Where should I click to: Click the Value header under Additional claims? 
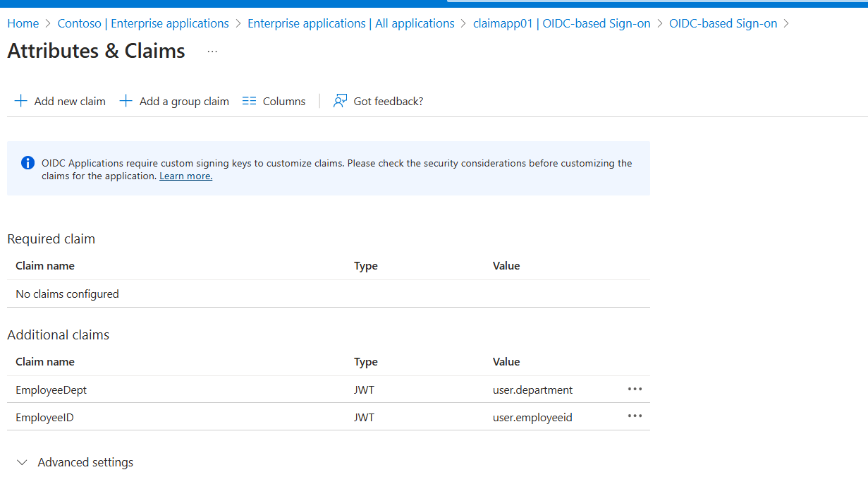click(x=506, y=361)
